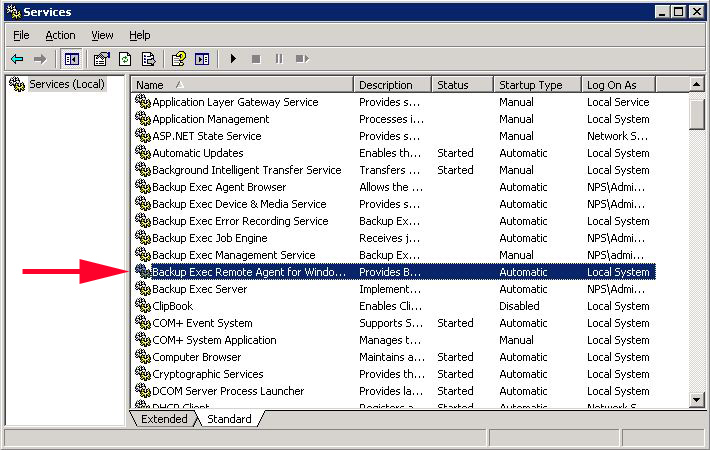Click 'Manages t...' description cell
This screenshot has height=450, width=710.
point(390,340)
